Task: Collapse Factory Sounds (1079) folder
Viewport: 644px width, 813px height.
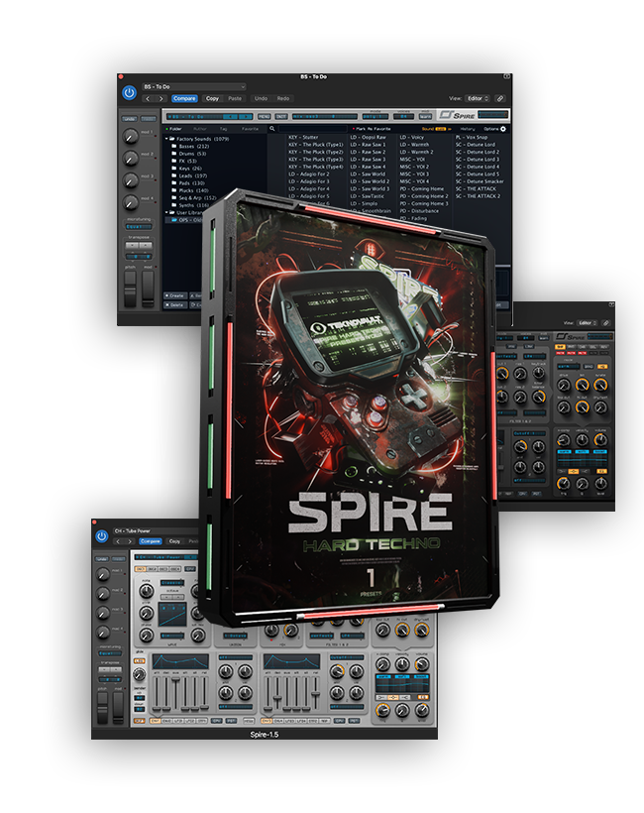Action: 166,139
